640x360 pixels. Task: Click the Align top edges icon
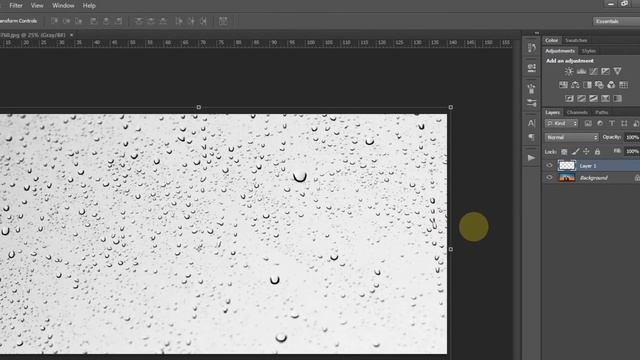click(x=54, y=21)
